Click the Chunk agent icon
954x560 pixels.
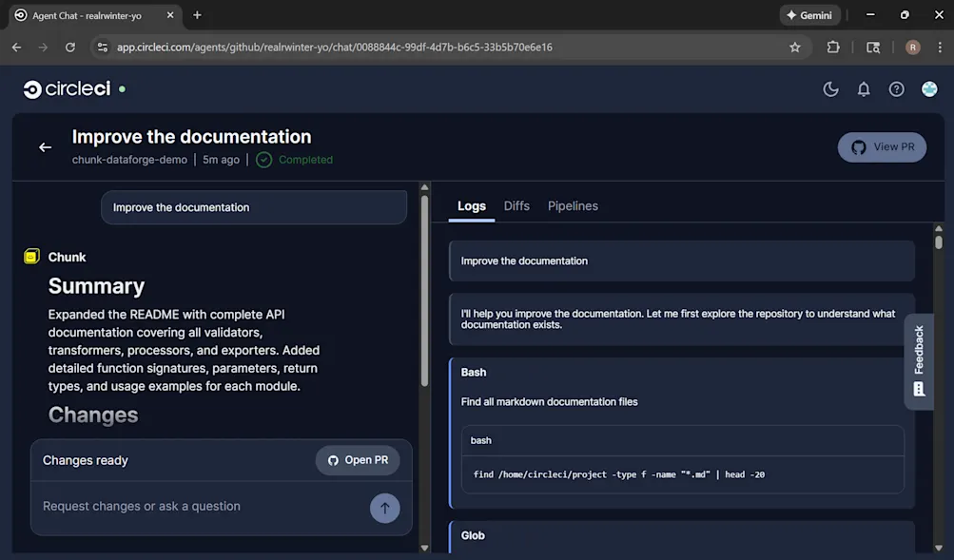31,257
